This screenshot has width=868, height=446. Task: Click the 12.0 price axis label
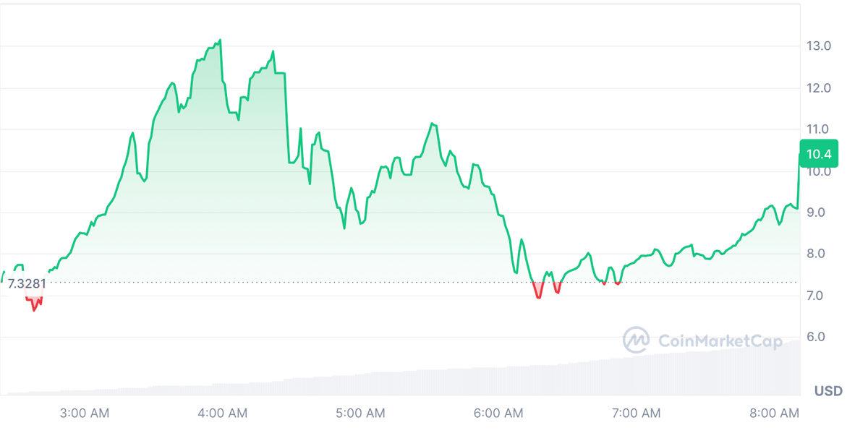pos(818,88)
